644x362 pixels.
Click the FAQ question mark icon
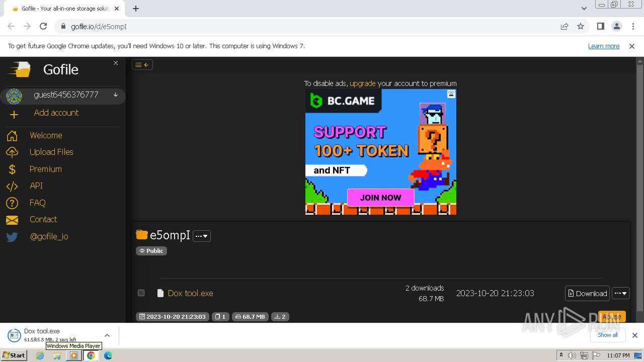(12, 203)
